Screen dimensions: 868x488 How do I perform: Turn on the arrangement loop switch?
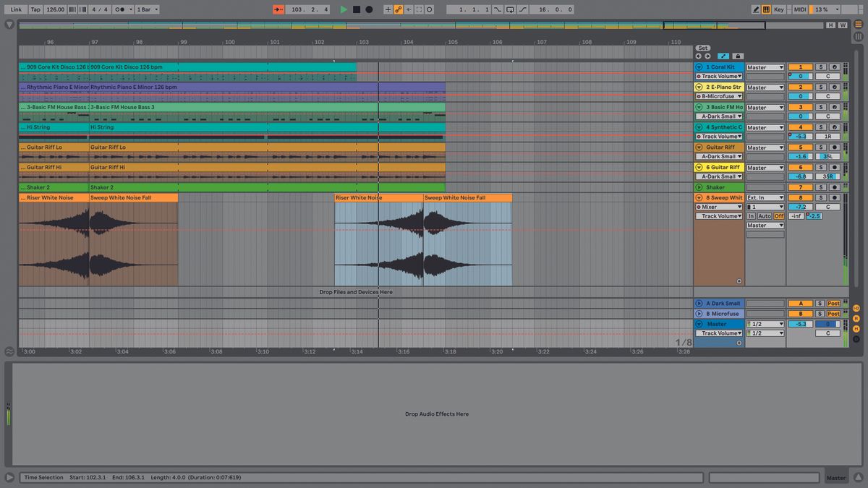[511, 9]
